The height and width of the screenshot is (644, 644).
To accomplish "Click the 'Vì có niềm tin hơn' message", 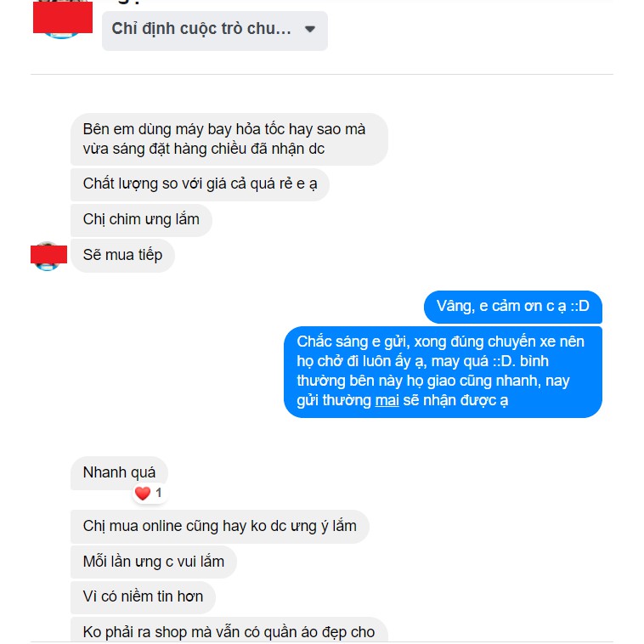I will point(143,597).
